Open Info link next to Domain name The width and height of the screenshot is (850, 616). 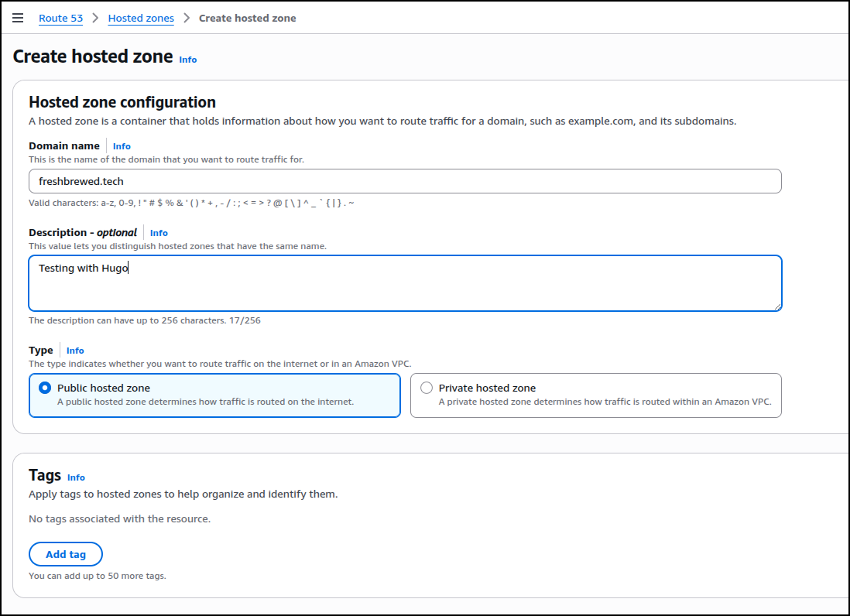122,146
